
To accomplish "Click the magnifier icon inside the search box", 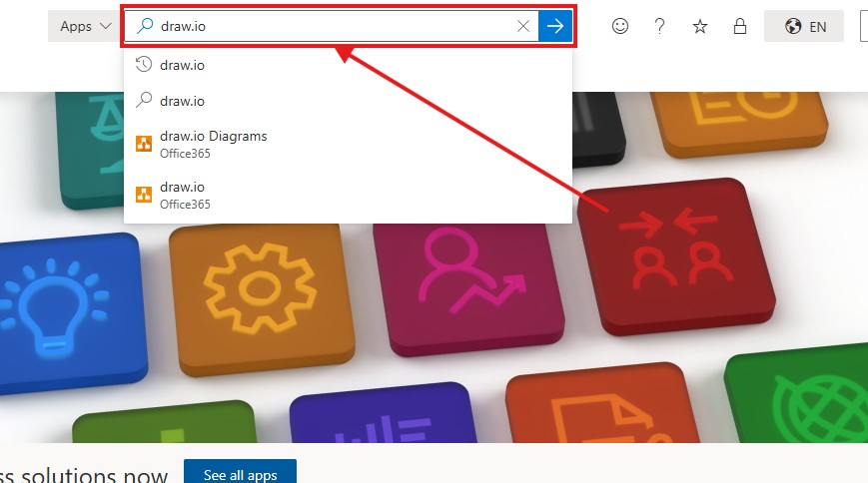I will [144, 26].
